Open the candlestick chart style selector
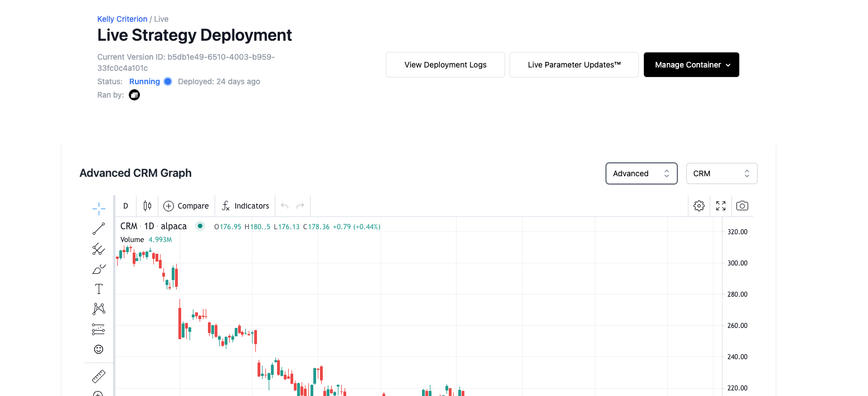Image resolution: width=868 pixels, height=396 pixels. pos(147,205)
